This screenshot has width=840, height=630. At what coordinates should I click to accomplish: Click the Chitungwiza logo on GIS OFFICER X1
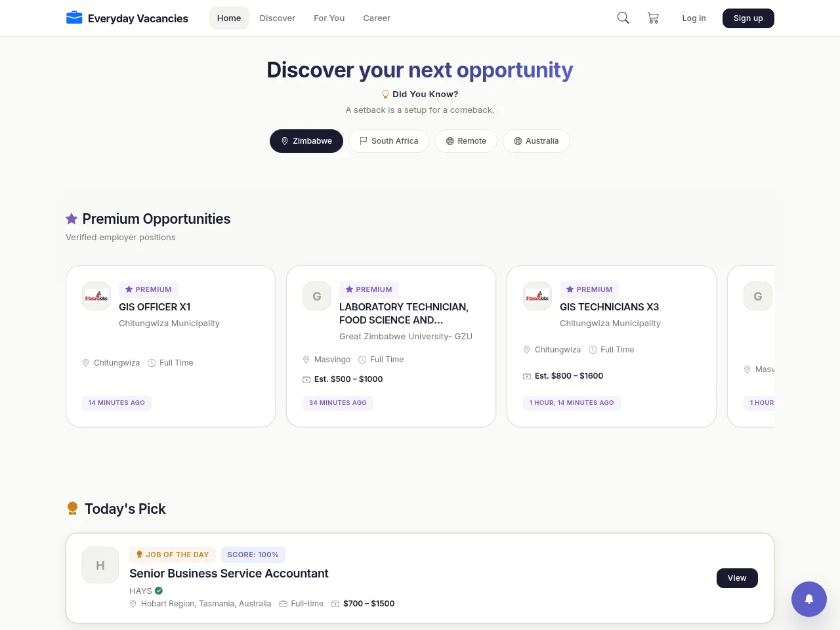point(96,296)
